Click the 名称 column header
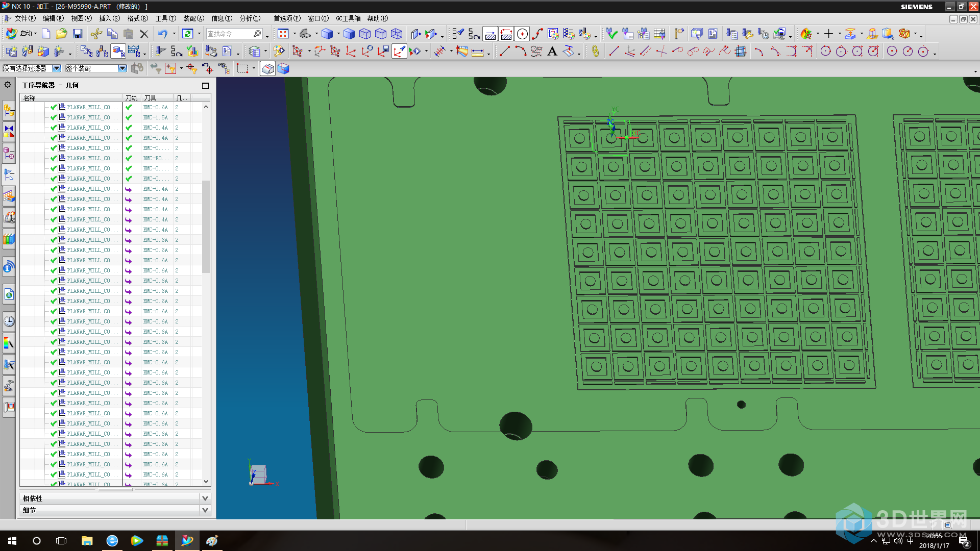 [x=71, y=98]
